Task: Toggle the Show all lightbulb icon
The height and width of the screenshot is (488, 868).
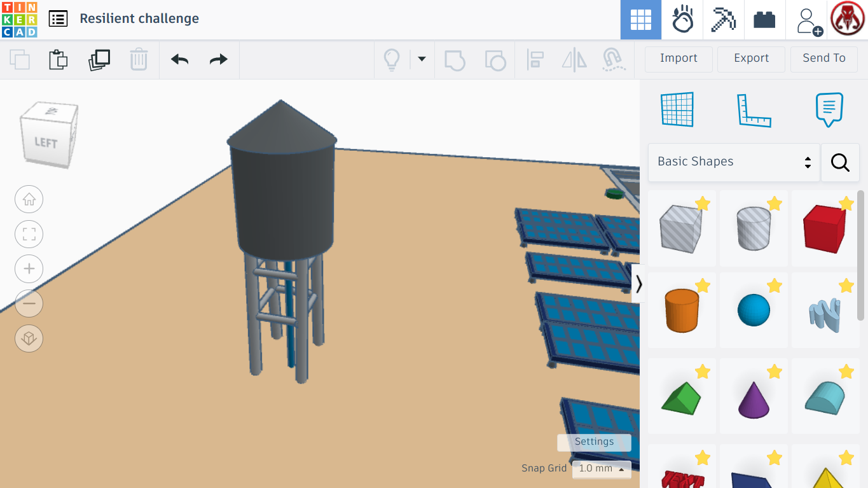Action: tap(392, 60)
